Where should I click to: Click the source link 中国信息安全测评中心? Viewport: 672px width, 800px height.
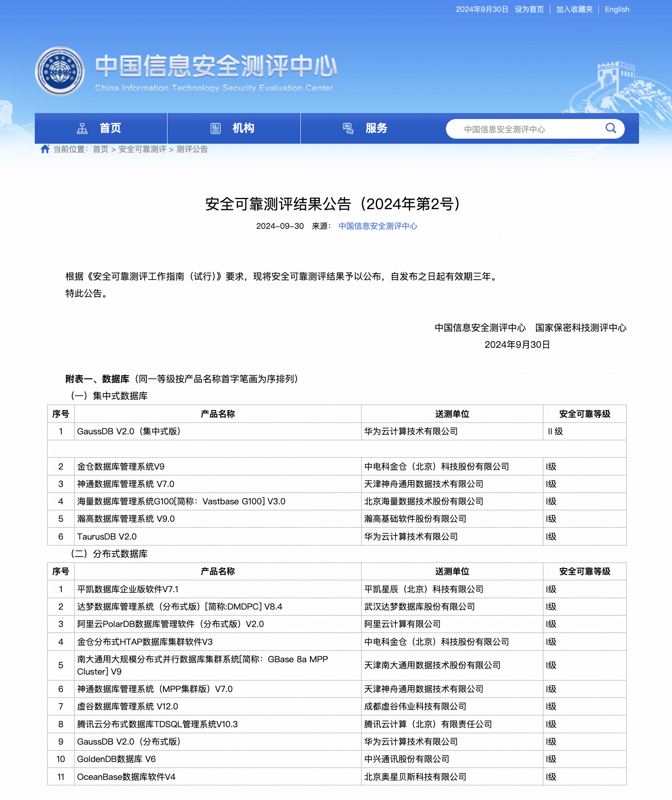(378, 226)
